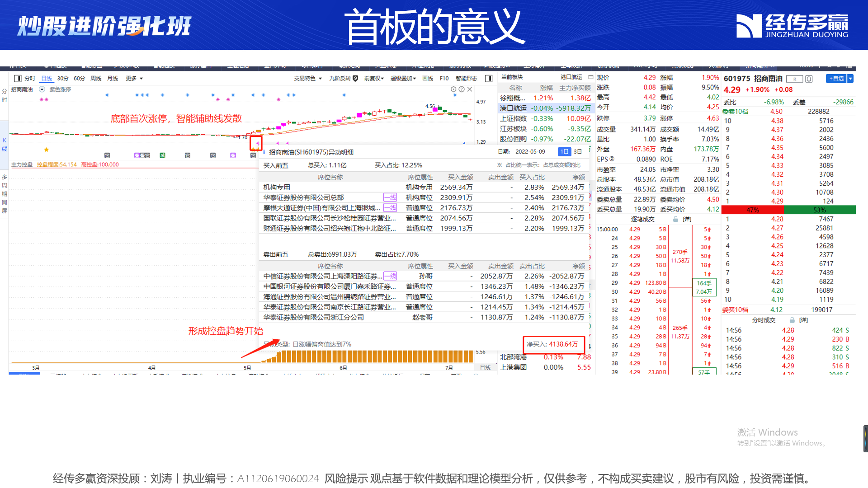The image size is (868, 488).
Task: Open F10 company info
Action: [444, 79]
